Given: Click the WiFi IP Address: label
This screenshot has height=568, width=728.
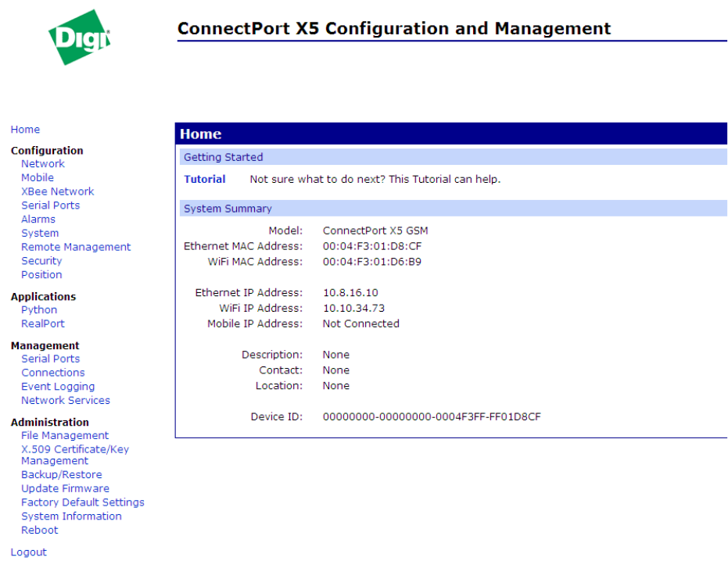Looking at the screenshot, I should click(x=260, y=309).
